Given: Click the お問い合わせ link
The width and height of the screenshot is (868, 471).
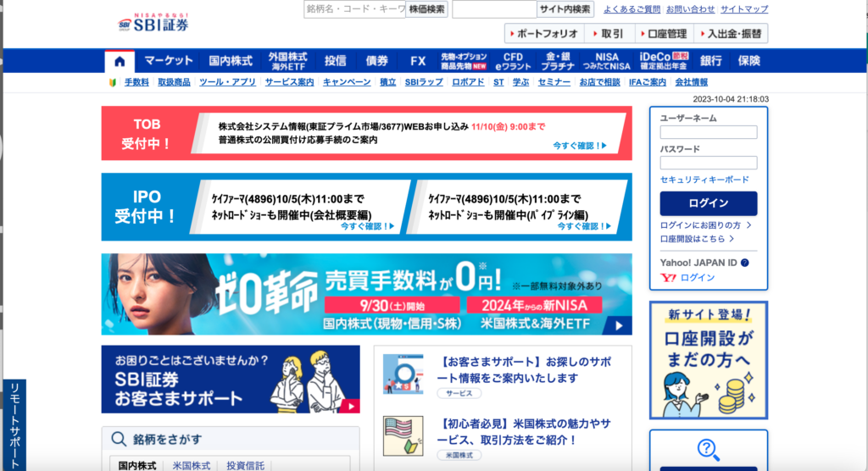Looking at the screenshot, I should click(x=690, y=9).
